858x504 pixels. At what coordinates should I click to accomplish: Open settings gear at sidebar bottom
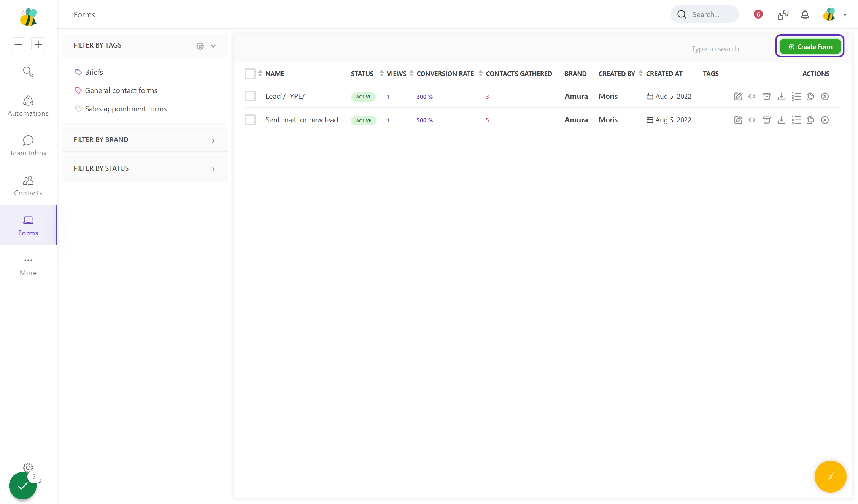pos(28,468)
